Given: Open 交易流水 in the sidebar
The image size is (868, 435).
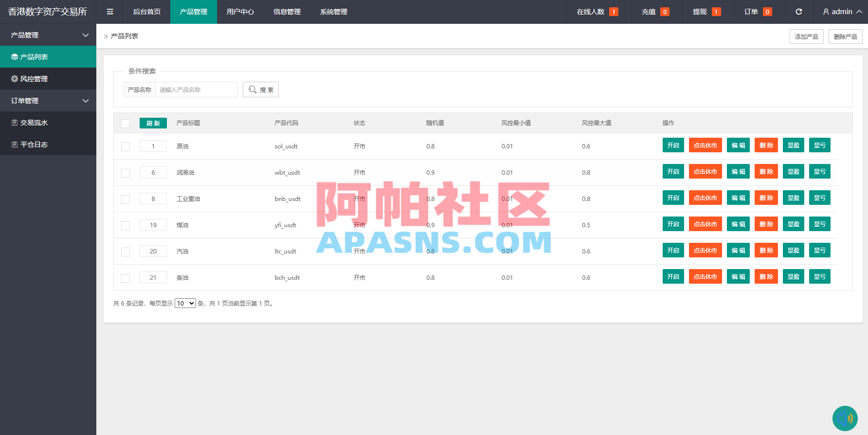Looking at the screenshot, I should pos(48,123).
